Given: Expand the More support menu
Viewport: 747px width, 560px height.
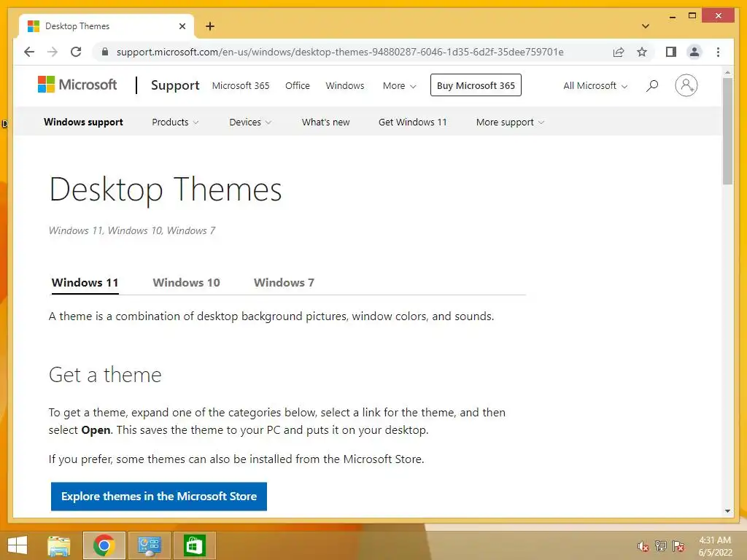Looking at the screenshot, I should coord(510,122).
